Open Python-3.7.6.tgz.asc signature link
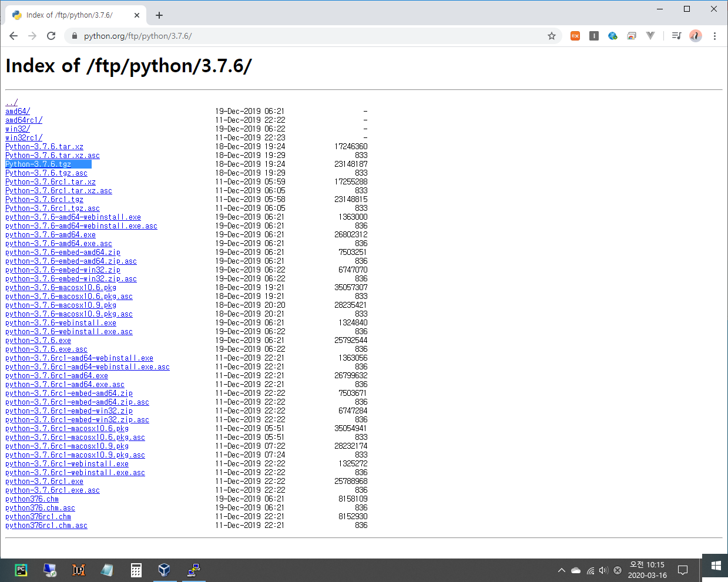This screenshot has height=582, width=728. tap(46, 173)
